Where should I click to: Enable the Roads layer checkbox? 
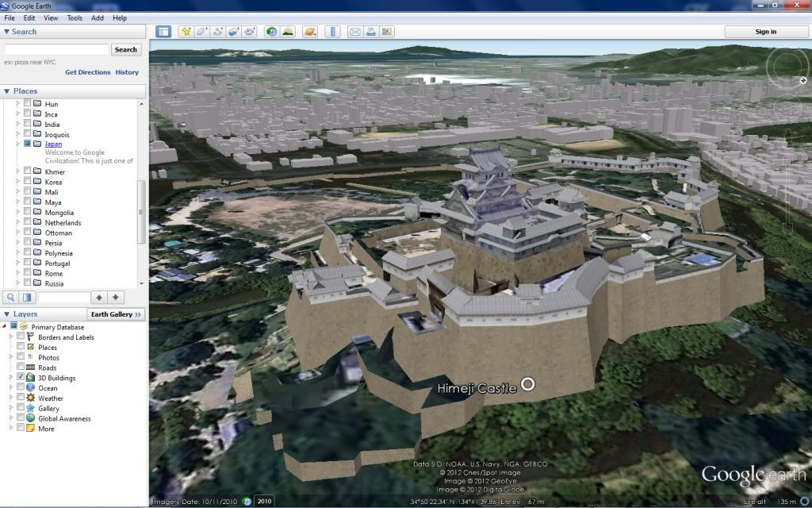click(x=21, y=367)
